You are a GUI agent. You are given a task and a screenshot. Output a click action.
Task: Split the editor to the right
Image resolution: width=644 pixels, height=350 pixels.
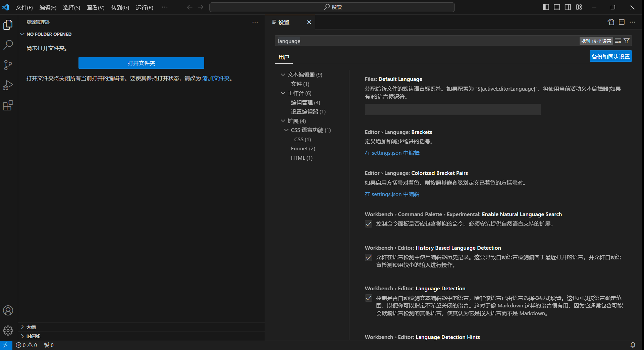pos(622,22)
